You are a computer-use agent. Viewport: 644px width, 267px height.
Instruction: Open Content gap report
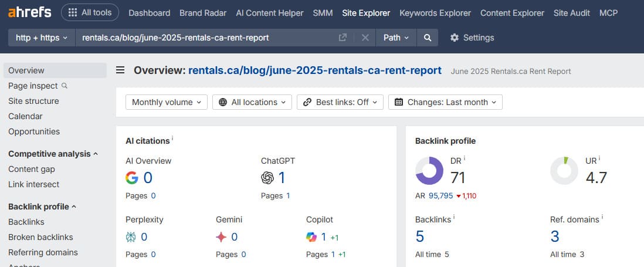[x=32, y=169]
